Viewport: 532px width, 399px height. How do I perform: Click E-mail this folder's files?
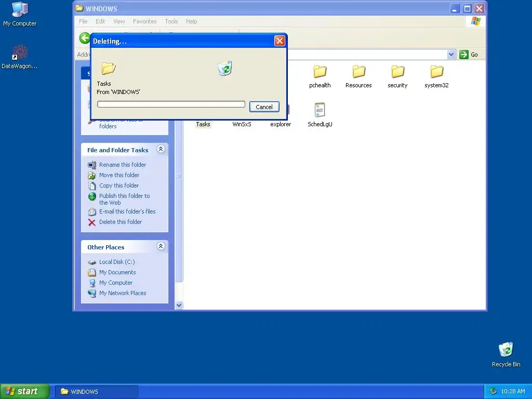[x=127, y=211]
